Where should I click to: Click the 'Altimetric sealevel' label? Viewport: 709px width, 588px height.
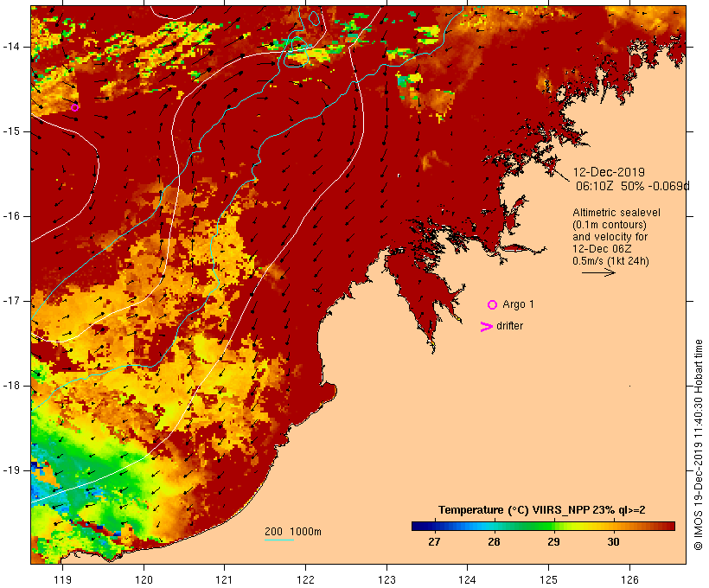pyautogui.click(x=616, y=213)
